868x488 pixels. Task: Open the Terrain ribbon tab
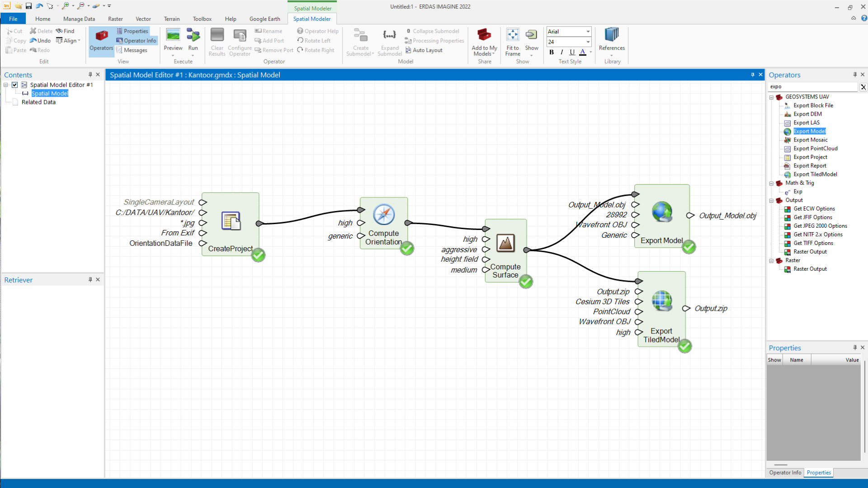point(172,19)
